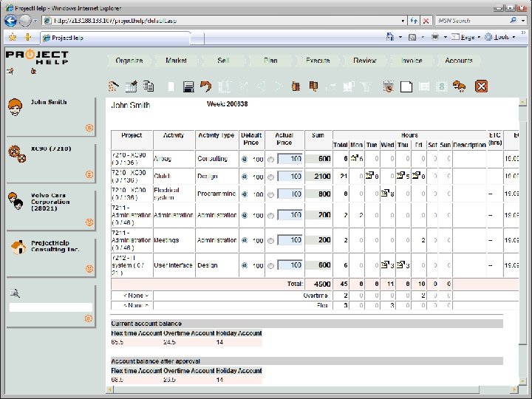Select default price radio for 7211 Administration activity row
The image size is (532, 399).
pyautogui.click(x=245, y=216)
